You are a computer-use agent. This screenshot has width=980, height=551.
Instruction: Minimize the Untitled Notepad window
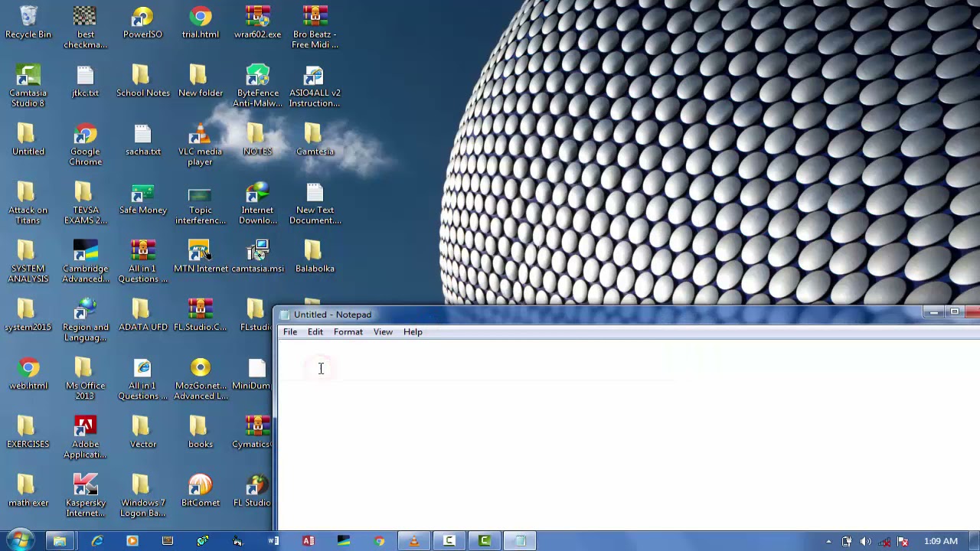point(934,312)
